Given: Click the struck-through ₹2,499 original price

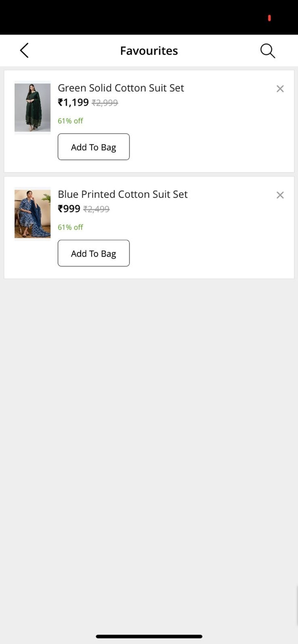Looking at the screenshot, I should (x=96, y=209).
